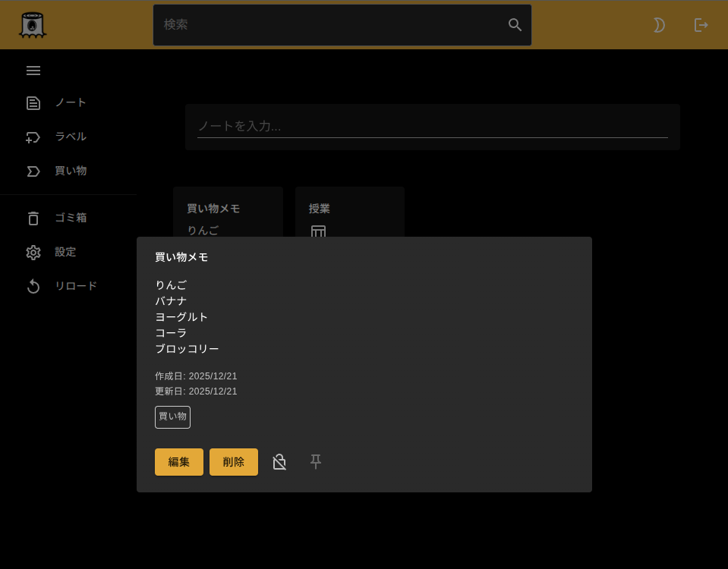Click the ゴミ箱 trash icon
This screenshot has width=728, height=569.
33,218
